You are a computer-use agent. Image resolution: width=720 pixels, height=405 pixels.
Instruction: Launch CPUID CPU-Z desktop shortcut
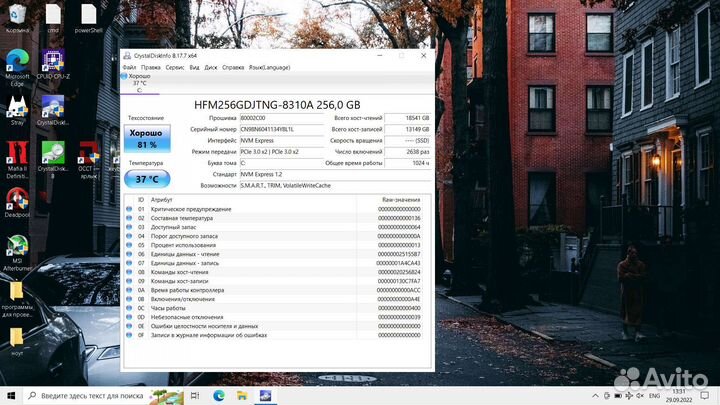[53, 65]
